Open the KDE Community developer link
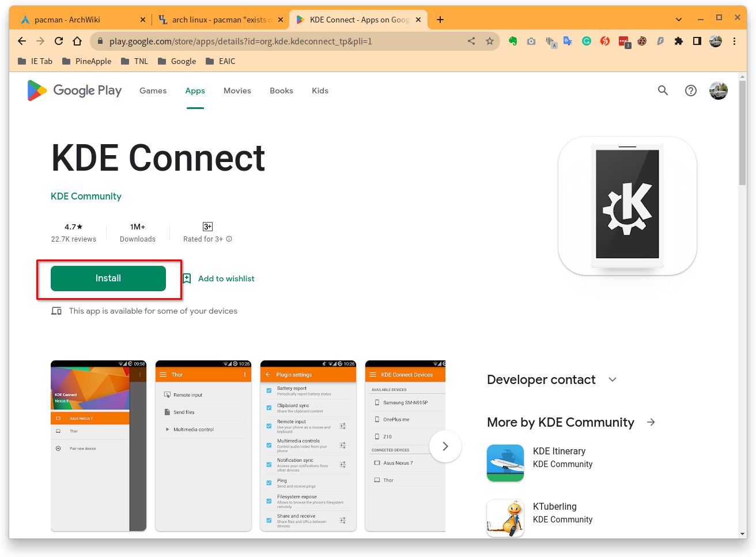This screenshot has height=557, width=756. [86, 196]
